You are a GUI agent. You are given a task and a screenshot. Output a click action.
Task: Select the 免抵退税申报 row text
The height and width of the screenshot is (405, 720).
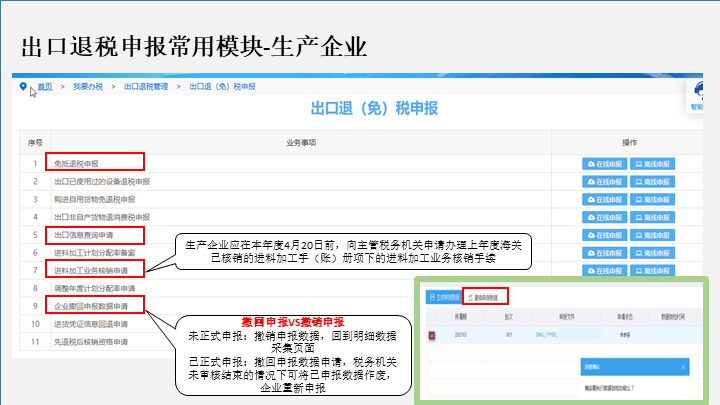click(76, 163)
